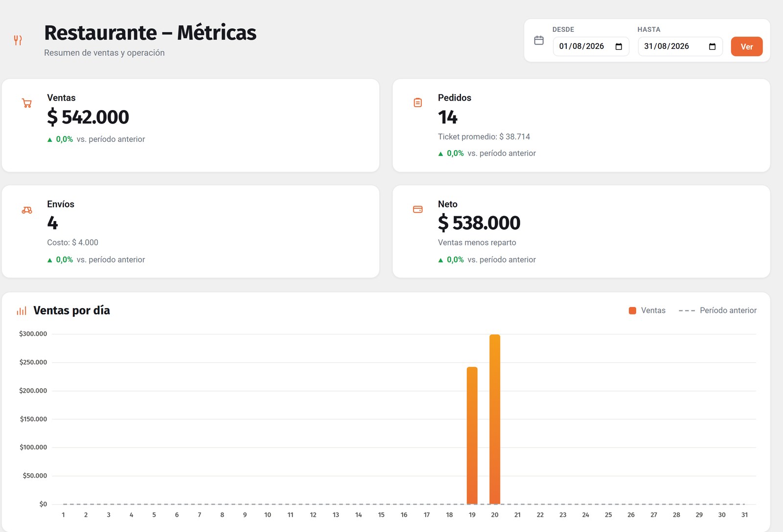The height and width of the screenshot is (532, 783).
Task: Click the green up arrow in Neto card
Action: pyautogui.click(x=440, y=260)
